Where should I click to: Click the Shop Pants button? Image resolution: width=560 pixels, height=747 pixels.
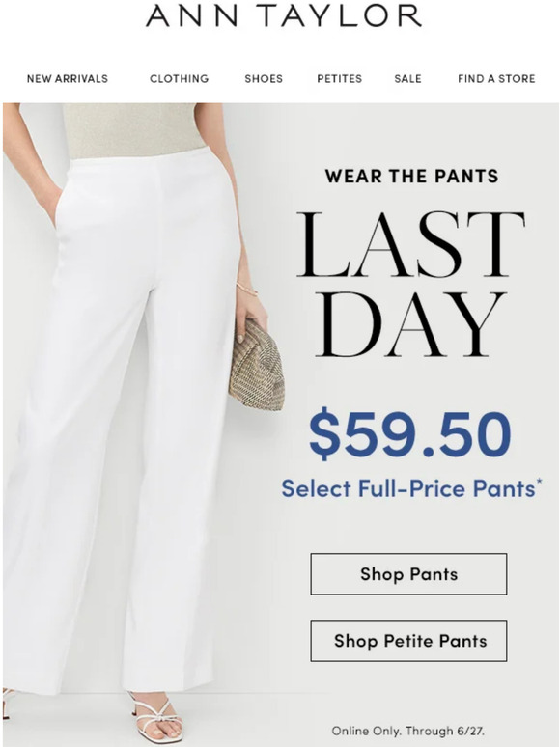(408, 574)
